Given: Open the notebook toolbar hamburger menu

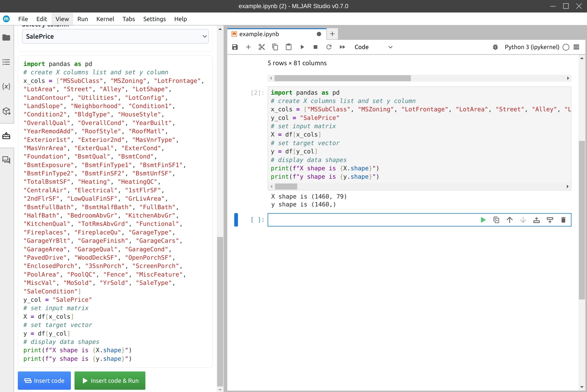Looking at the screenshot, I should pyautogui.click(x=577, y=47).
